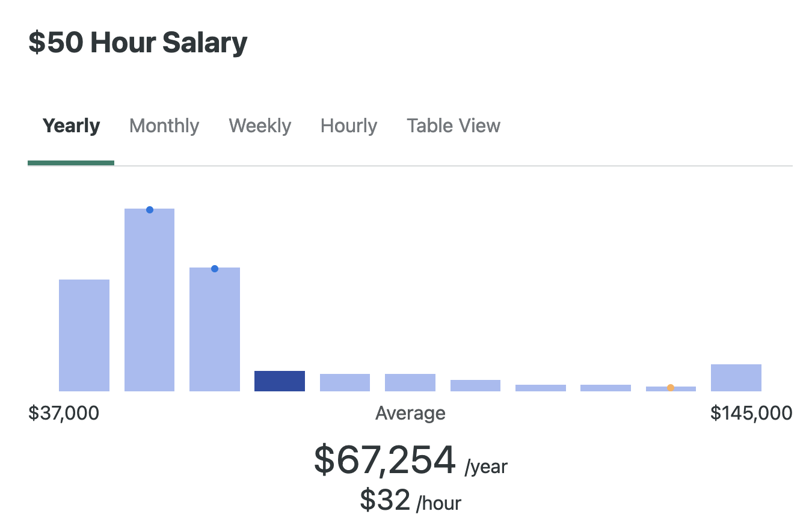Switch to Table View
The height and width of the screenshot is (523, 812).
tap(453, 126)
